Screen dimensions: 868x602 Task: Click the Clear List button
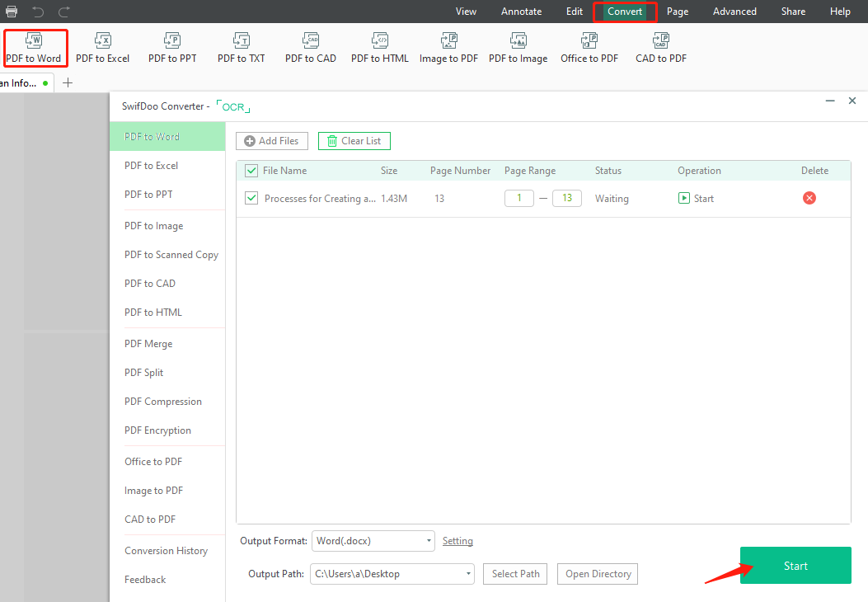point(354,141)
